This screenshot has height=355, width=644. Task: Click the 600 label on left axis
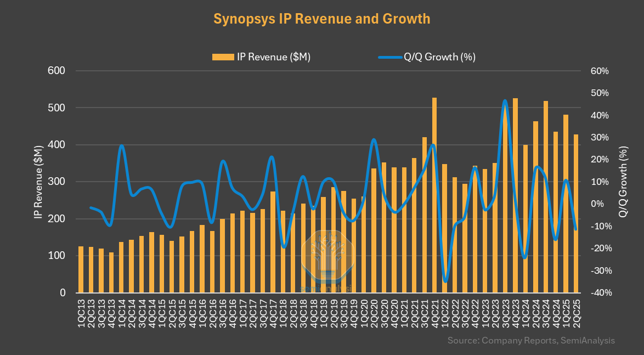pyautogui.click(x=57, y=71)
